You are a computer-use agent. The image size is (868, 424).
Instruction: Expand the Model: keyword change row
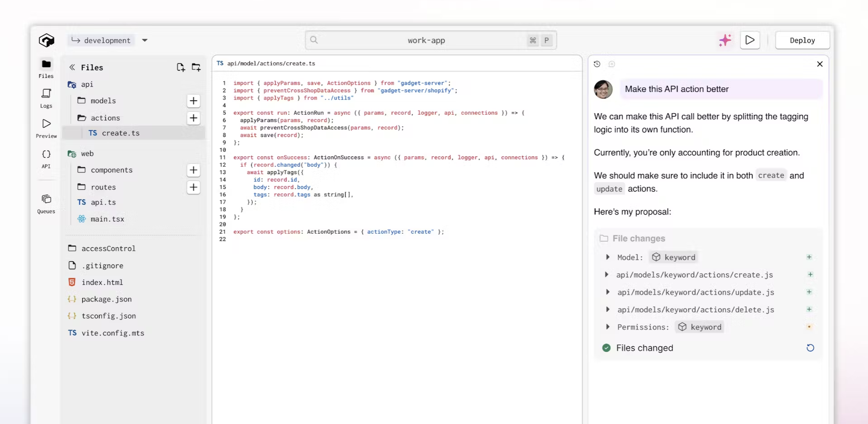[607, 257]
